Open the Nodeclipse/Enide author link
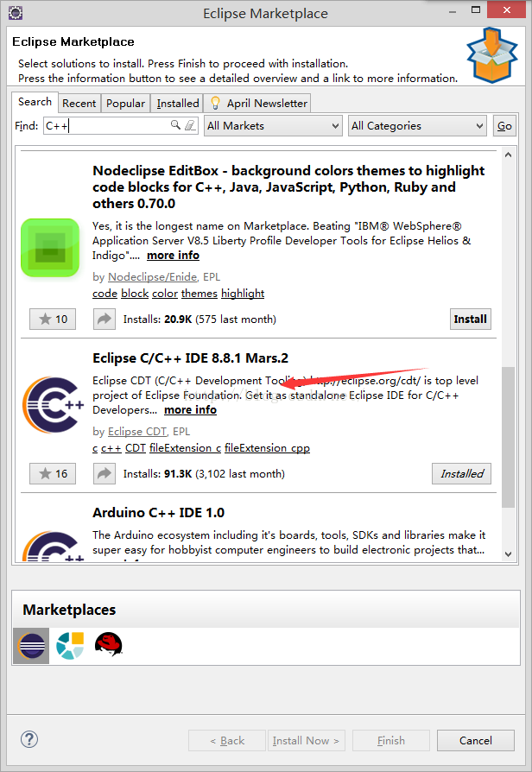532x772 pixels. pos(152,277)
